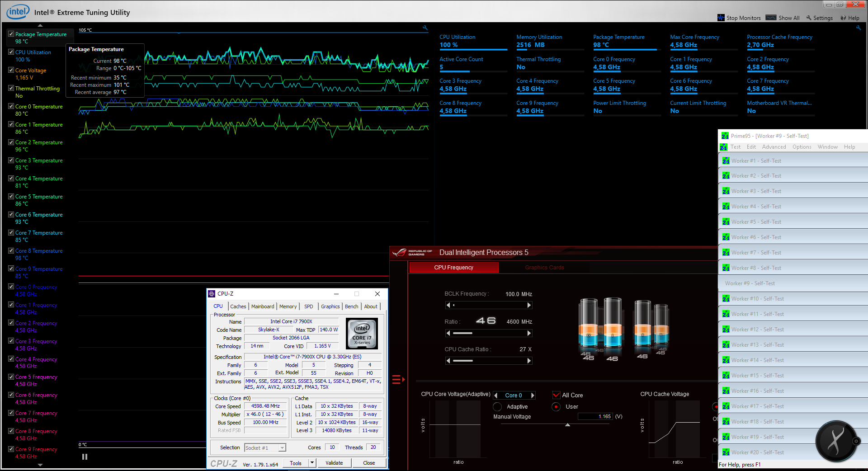Click the Ratio slider track
868x471 pixels.
(x=489, y=333)
